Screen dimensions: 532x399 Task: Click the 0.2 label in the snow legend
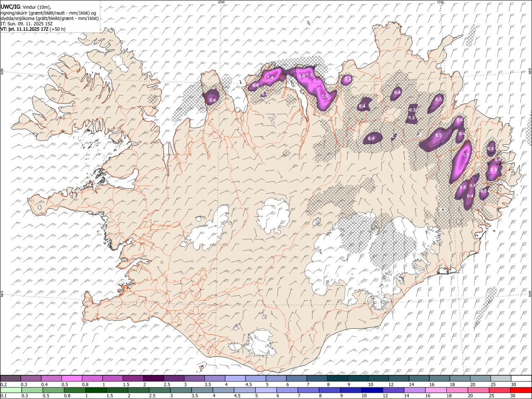[3, 384]
